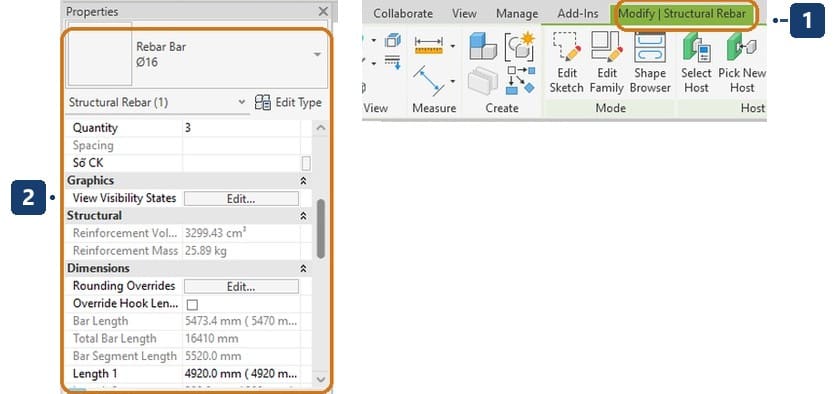
Task: Toggle the Override Hook Lengths checkbox
Action: click(192, 304)
